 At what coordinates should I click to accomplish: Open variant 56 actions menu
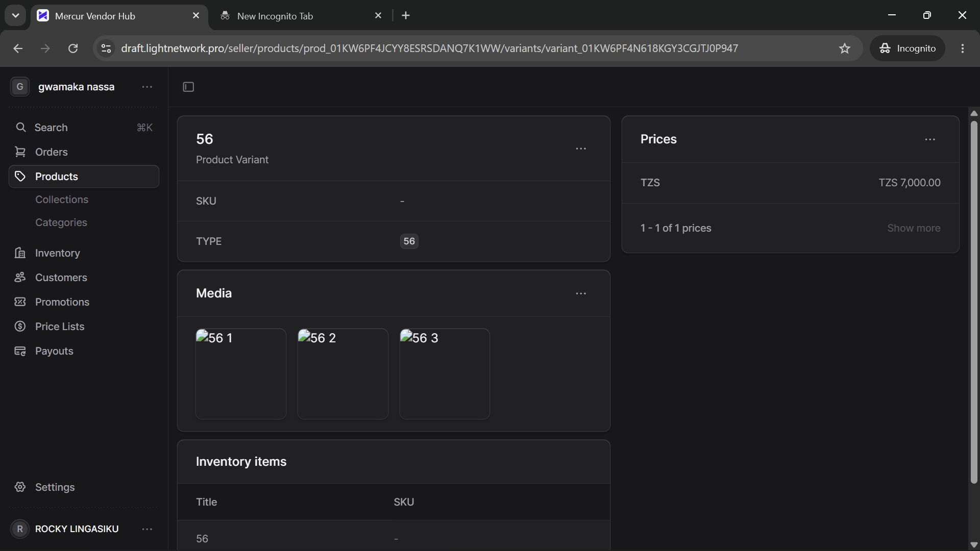581,148
